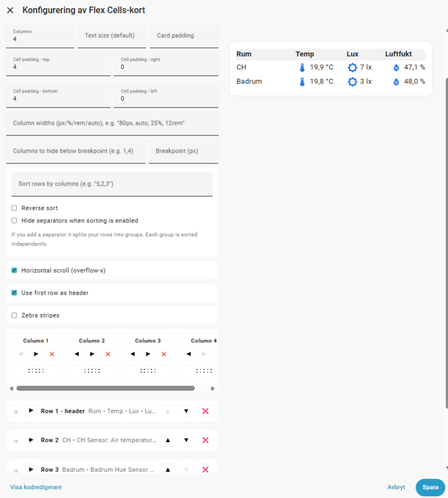Open Visa kodredigerare code editor link
Image resolution: width=448 pixels, height=498 pixels.
coord(36,487)
